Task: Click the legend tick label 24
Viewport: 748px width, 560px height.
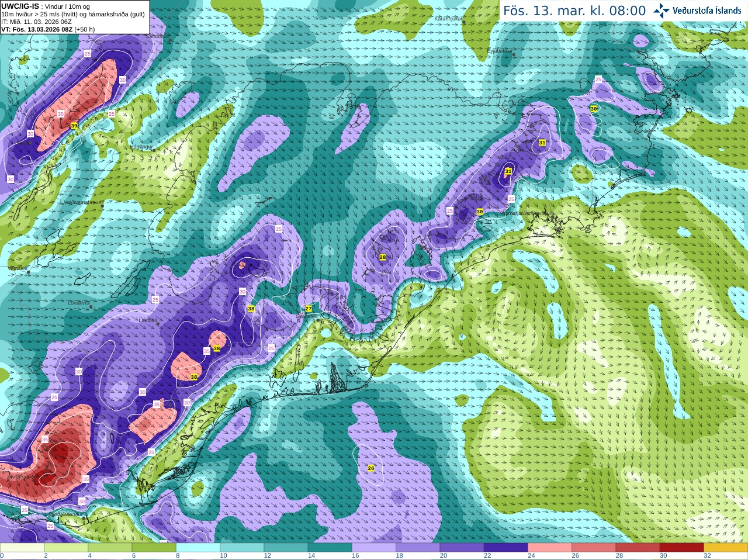Action: pyautogui.click(x=531, y=556)
